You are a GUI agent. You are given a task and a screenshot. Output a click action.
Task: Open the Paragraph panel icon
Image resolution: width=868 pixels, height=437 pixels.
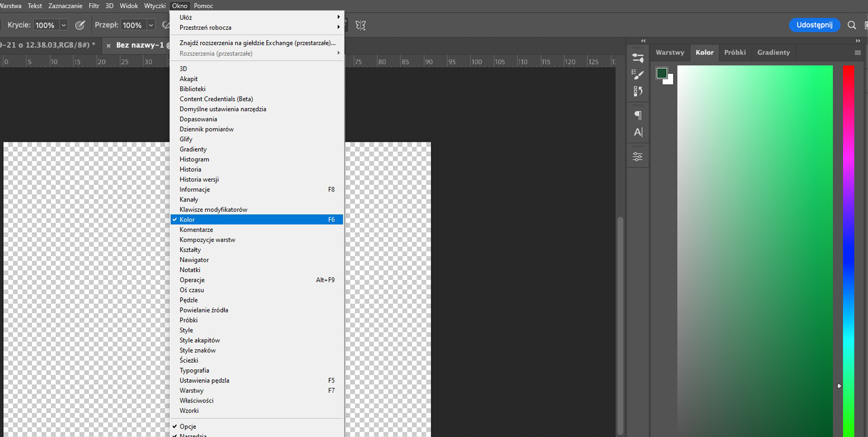(638, 116)
